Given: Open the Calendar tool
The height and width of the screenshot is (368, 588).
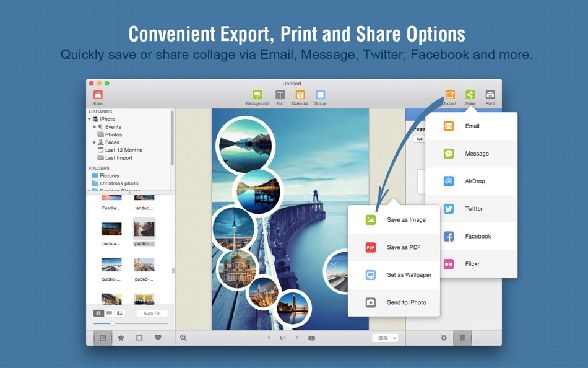Looking at the screenshot, I should tap(300, 95).
